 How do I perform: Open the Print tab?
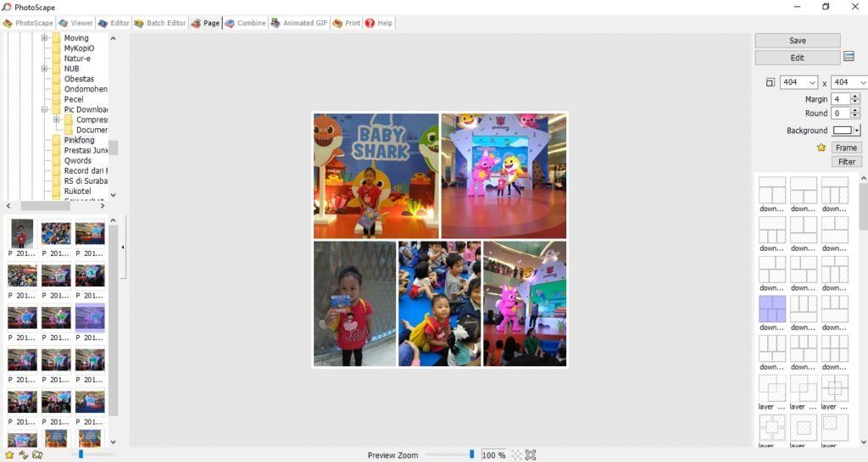[347, 23]
